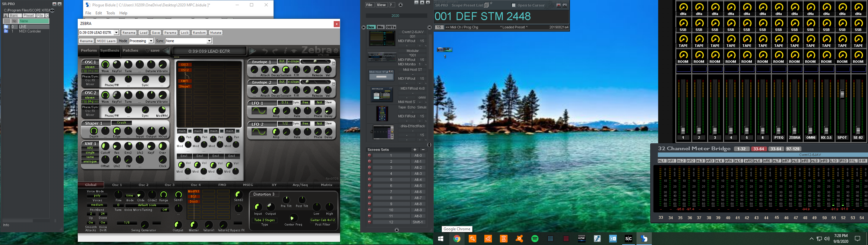Click the LFO 1 sine waveform display

[259, 111]
